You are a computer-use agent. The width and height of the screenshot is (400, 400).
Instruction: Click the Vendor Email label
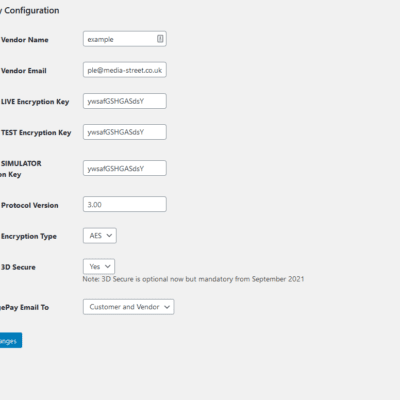[x=24, y=71]
